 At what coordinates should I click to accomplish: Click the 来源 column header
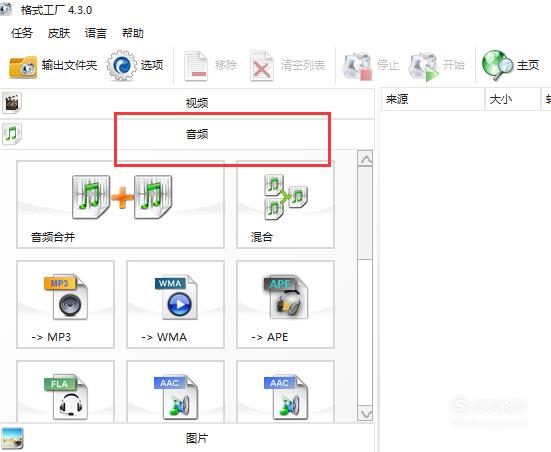(x=433, y=99)
